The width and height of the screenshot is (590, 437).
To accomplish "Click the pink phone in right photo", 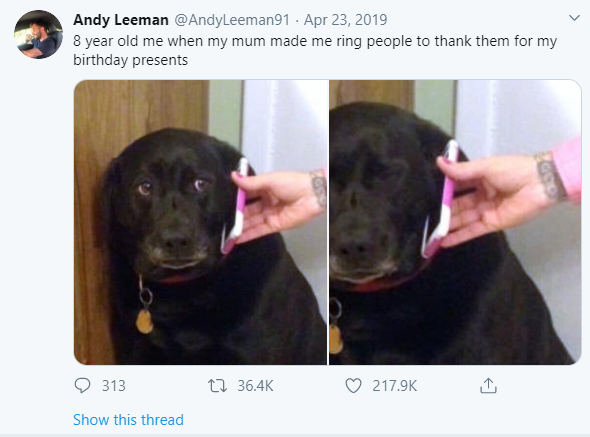I will (x=440, y=198).
